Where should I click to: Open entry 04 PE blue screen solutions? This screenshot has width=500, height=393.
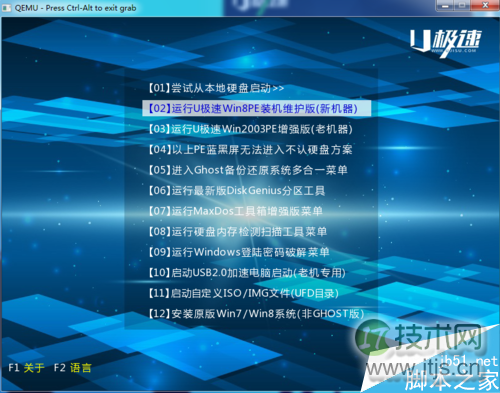click(x=250, y=150)
